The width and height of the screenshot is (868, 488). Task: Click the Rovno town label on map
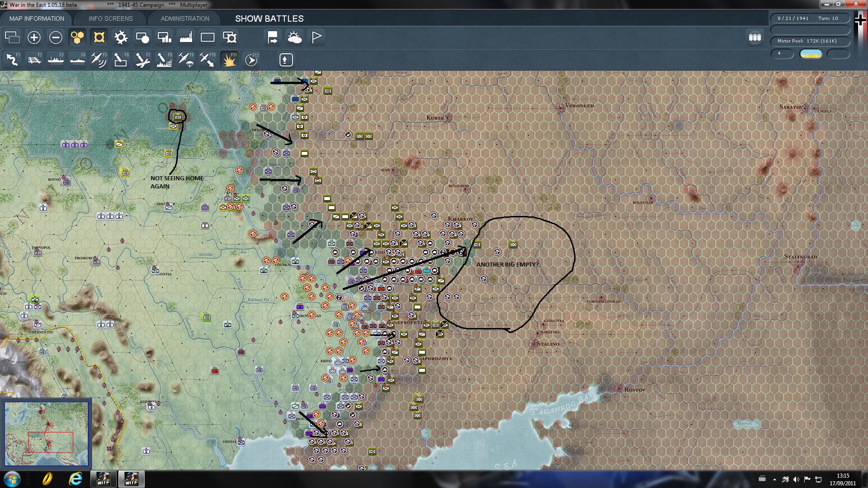[x=54, y=179]
